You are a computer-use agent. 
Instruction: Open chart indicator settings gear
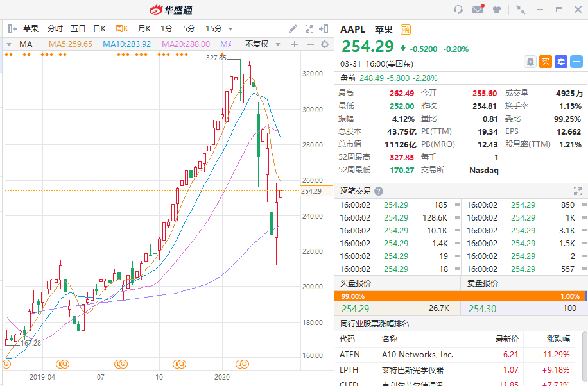click(x=325, y=44)
